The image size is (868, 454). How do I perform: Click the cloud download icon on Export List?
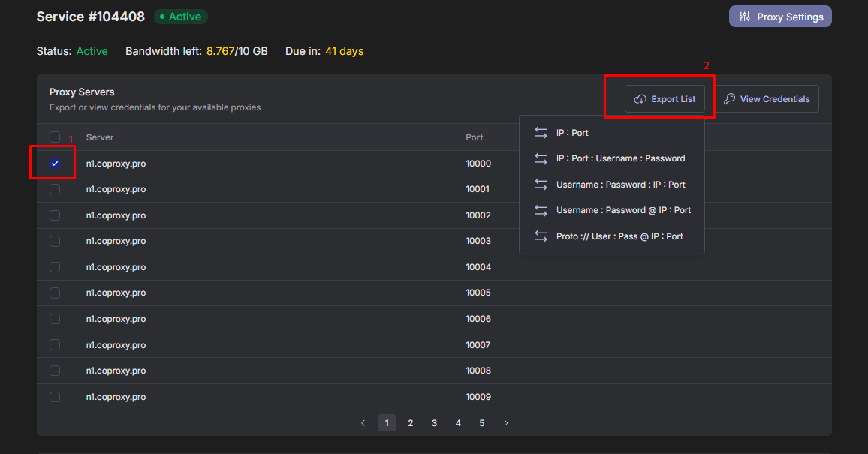coord(640,99)
